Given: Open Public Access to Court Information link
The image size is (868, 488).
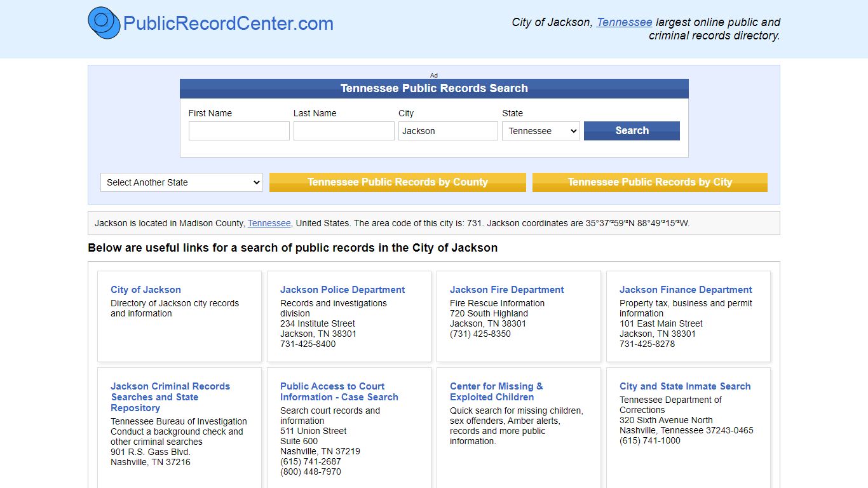Looking at the screenshot, I should (339, 391).
